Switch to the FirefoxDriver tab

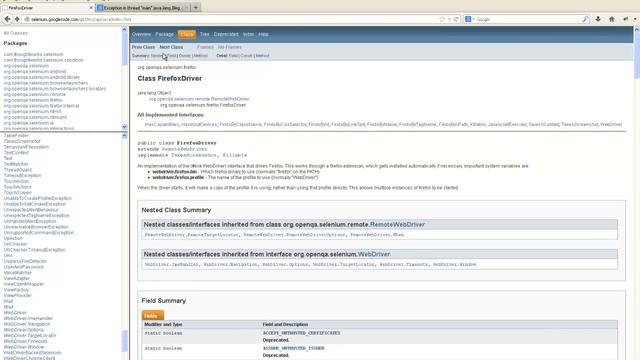[x=48, y=8]
